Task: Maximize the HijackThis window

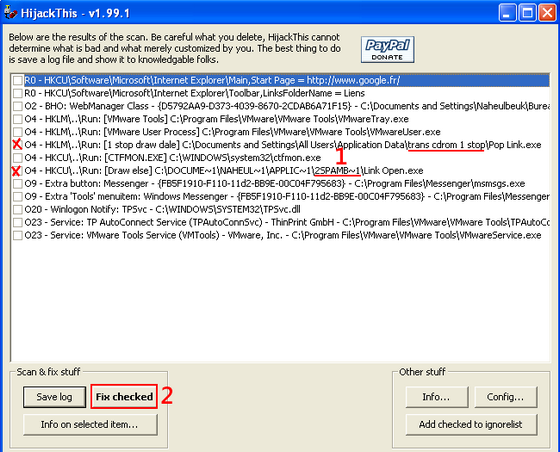Action: 527,13
